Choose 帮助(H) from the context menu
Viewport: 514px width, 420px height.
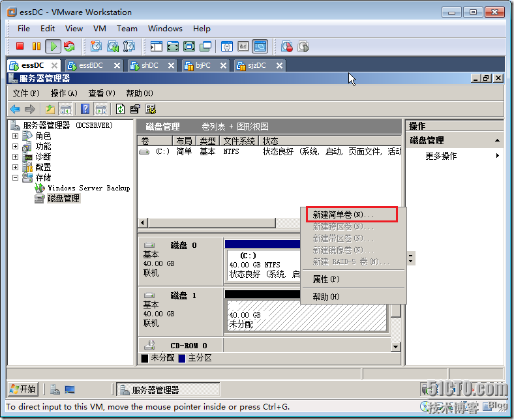[352, 297]
